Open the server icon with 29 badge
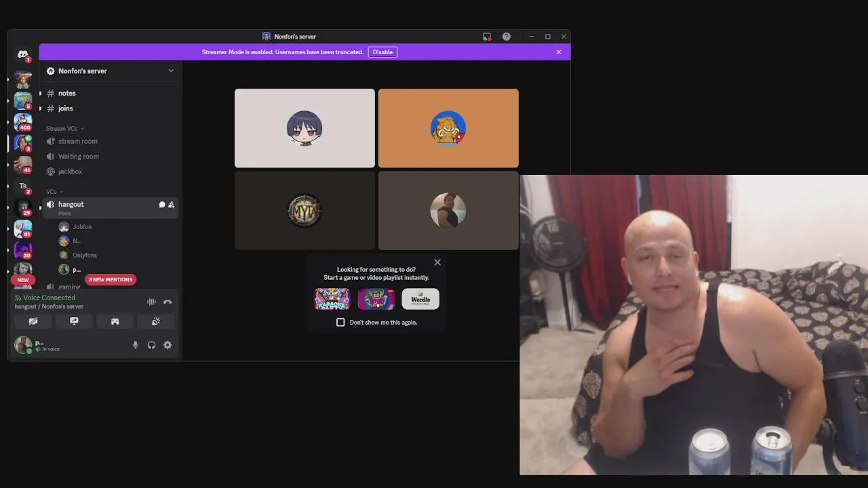This screenshot has height=488, width=868. 23,207
